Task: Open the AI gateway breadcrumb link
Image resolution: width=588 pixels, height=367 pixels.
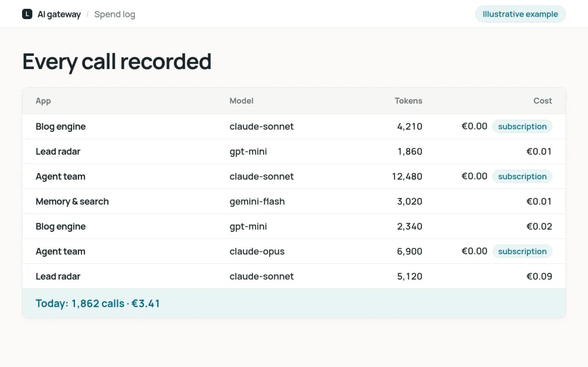Action: [x=59, y=14]
